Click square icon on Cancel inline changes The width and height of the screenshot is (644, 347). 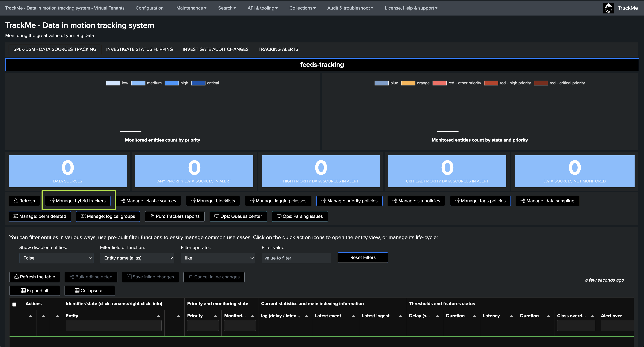click(x=191, y=277)
